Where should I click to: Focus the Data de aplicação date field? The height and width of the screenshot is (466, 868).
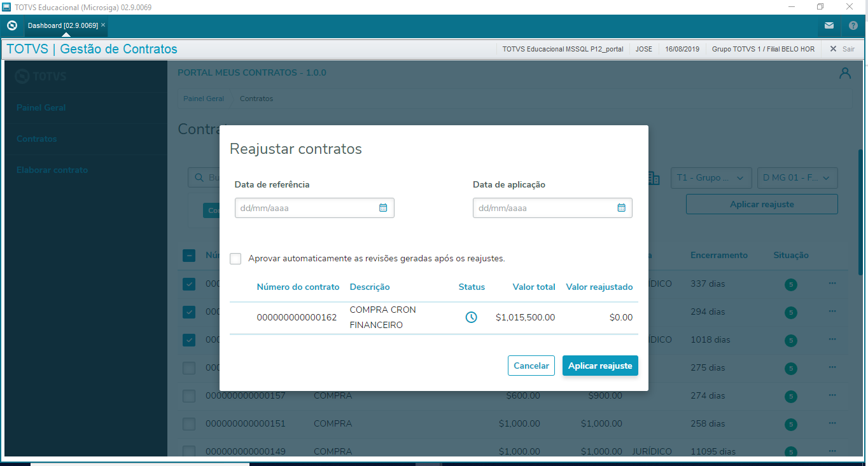(552, 208)
